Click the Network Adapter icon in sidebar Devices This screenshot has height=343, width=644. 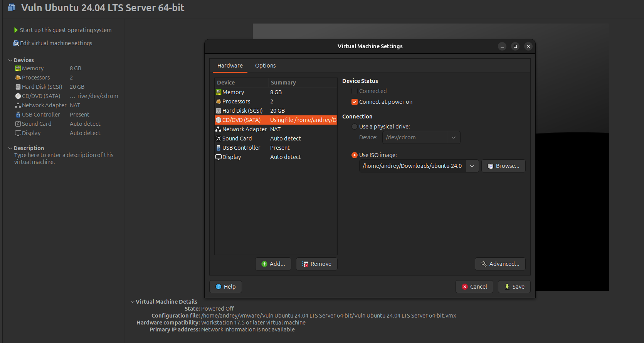(18, 105)
